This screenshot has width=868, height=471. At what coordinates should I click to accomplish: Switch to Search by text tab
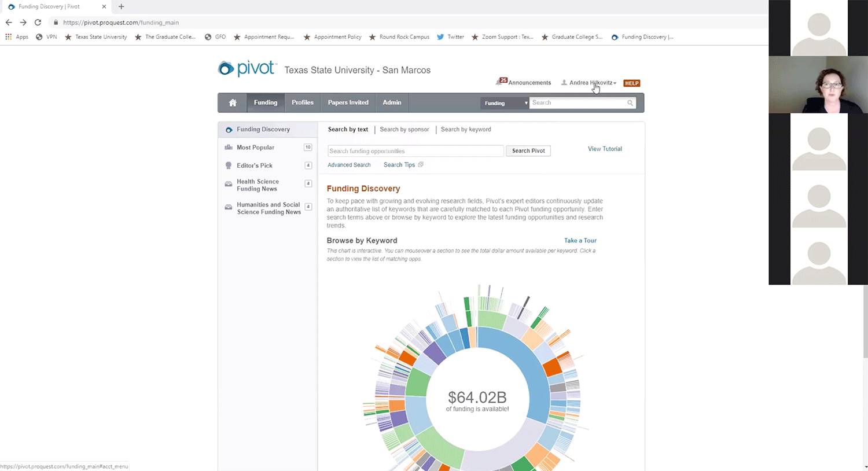coord(348,129)
